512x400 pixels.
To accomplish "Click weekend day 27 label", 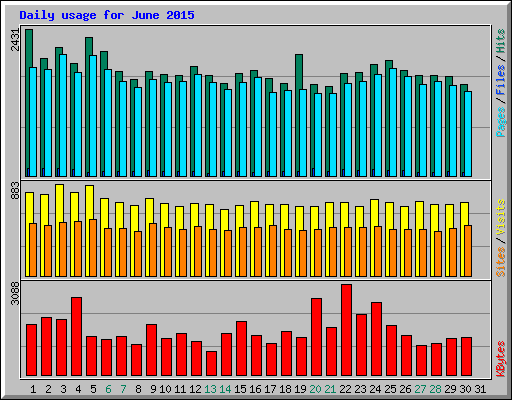I will [420, 389].
